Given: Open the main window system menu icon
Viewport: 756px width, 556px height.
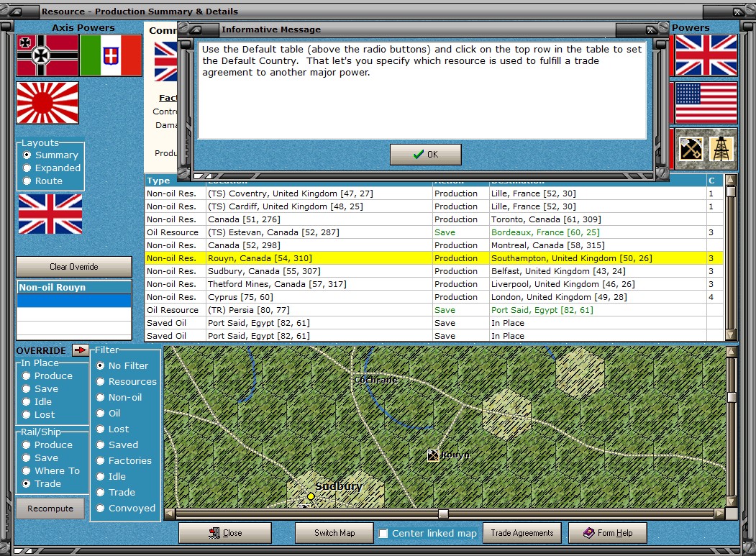Looking at the screenshot, I should click(15, 12).
